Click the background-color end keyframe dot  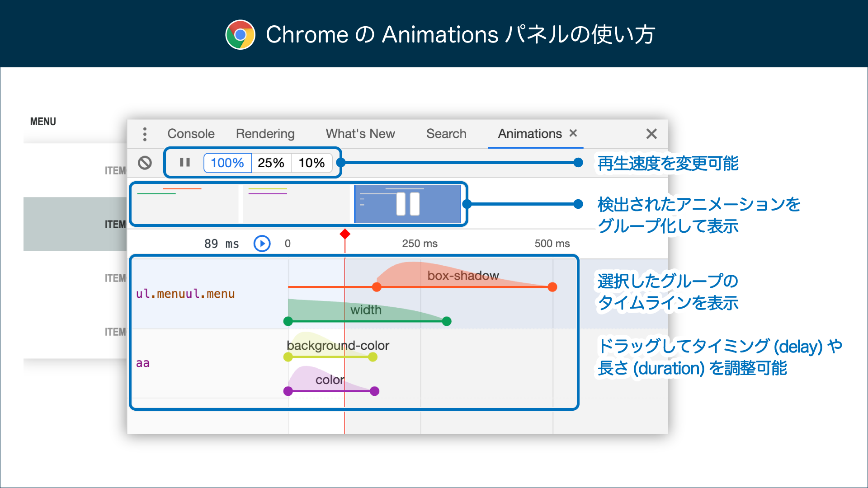tap(373, 357)
